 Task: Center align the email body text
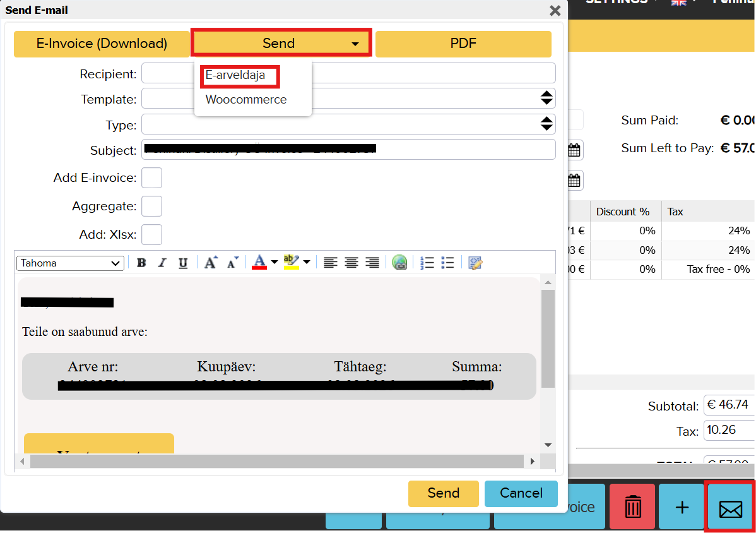[351, 263]
